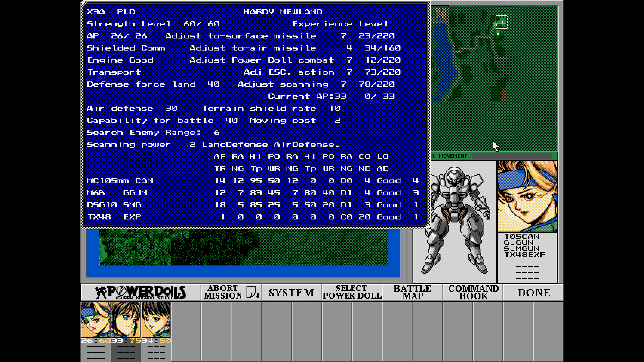This screenshot has width=644, height=362.
Task: Open Select Power Doll menu
Action: click(352, 292)
